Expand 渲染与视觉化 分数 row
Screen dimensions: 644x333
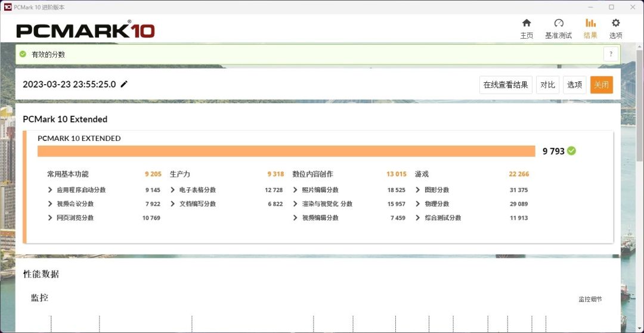click(323, 204)
